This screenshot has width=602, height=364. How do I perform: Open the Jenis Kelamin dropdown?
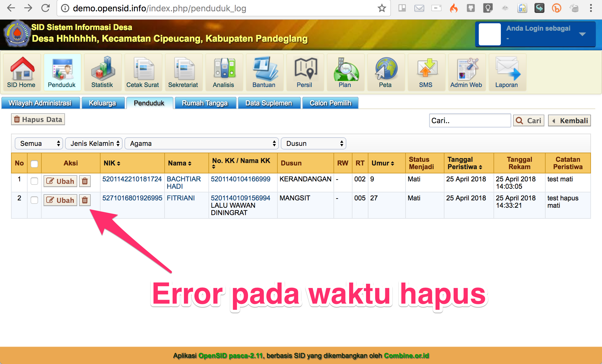tap(94, 143)
